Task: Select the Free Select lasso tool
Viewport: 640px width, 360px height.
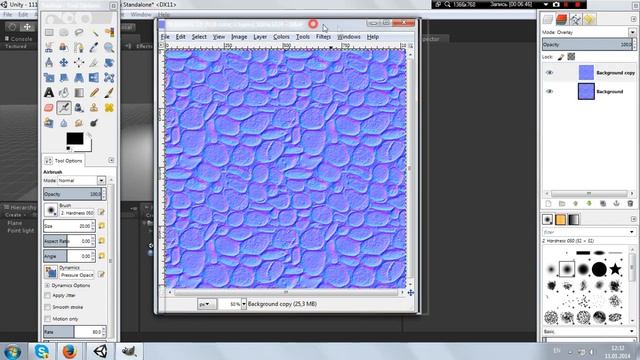Action: point(79,32)
